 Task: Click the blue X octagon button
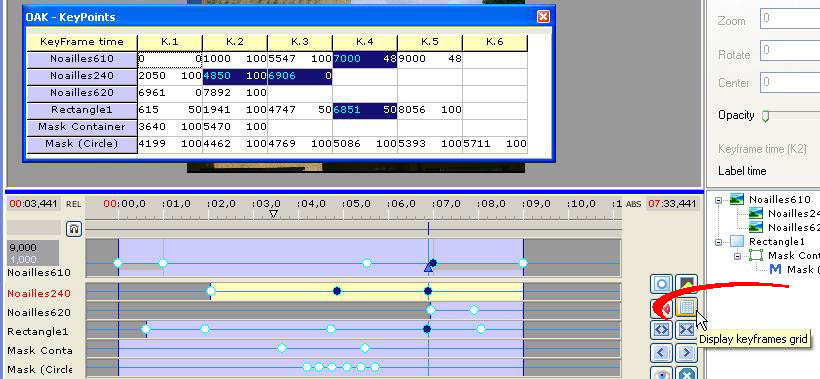(686, 373)
